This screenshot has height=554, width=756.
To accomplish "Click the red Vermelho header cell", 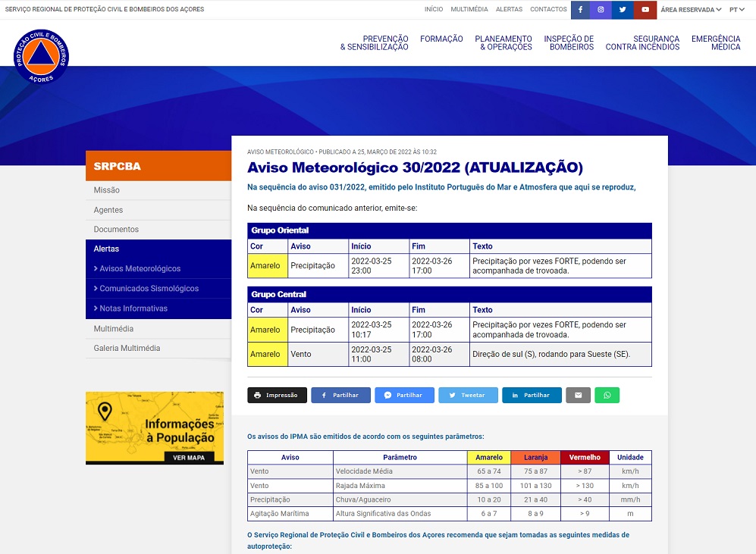I will [x=585, y=457].
